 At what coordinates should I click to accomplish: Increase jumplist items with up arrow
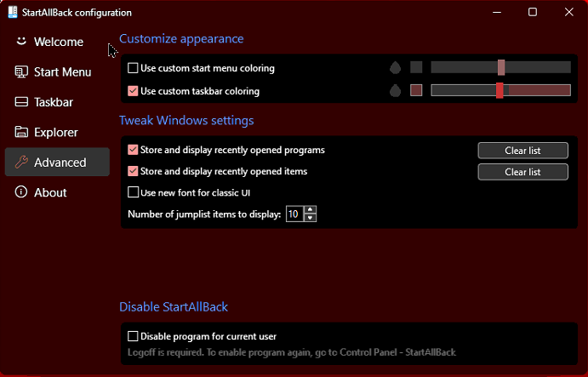311,209
